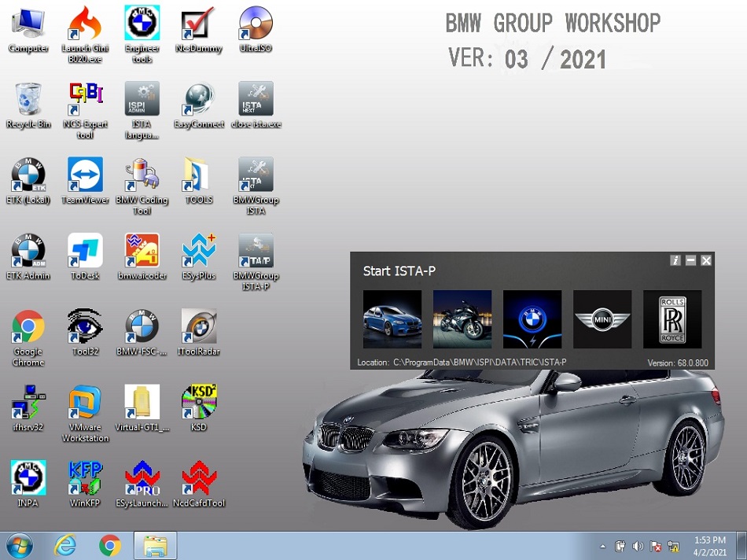Start ISTA-P with BMW i thumbnail

click(x=532, y=319)
